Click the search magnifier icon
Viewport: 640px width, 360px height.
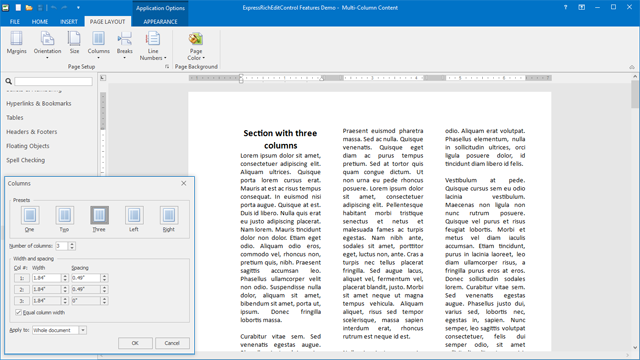(x=9, y=81)
